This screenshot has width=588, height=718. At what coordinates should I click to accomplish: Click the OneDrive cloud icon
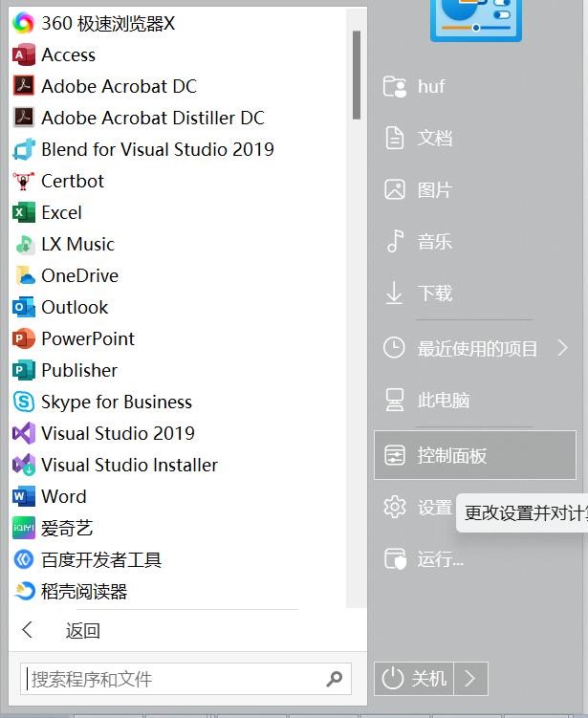pos(25,275)
